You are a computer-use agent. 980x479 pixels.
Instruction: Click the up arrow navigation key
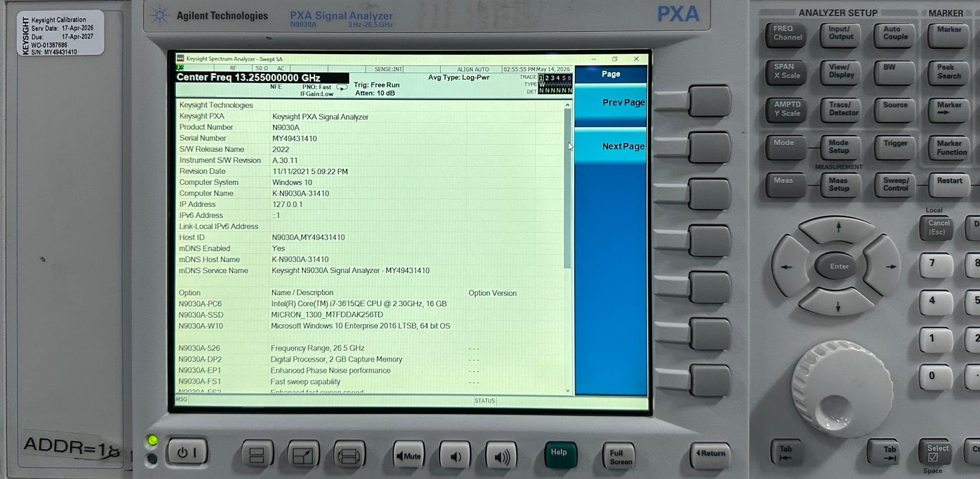click(x=838, y=229)
